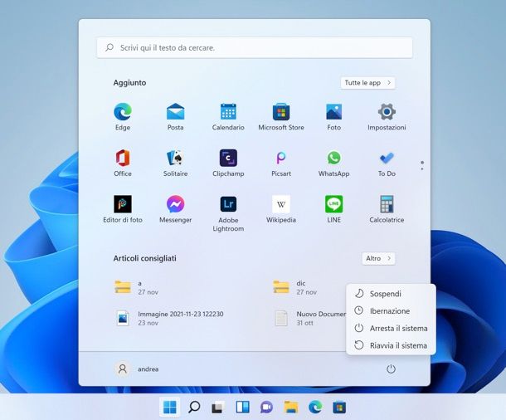Choose Riavvia il sistema
The height and width of the screenshot is (420, 506).
tap(391, 345)
